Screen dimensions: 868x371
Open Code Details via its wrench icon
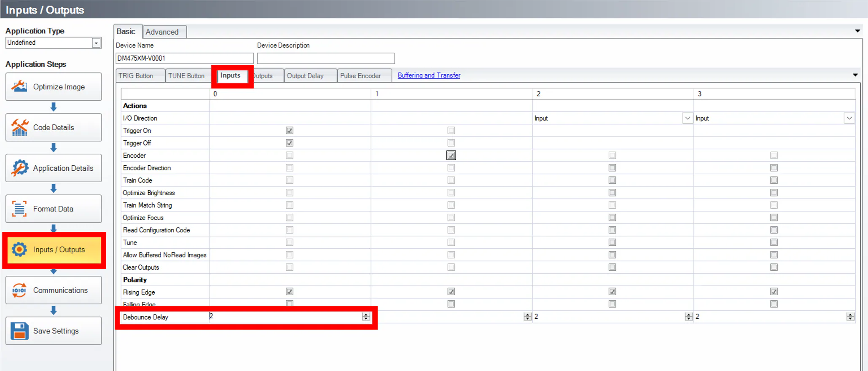(19, 127)
